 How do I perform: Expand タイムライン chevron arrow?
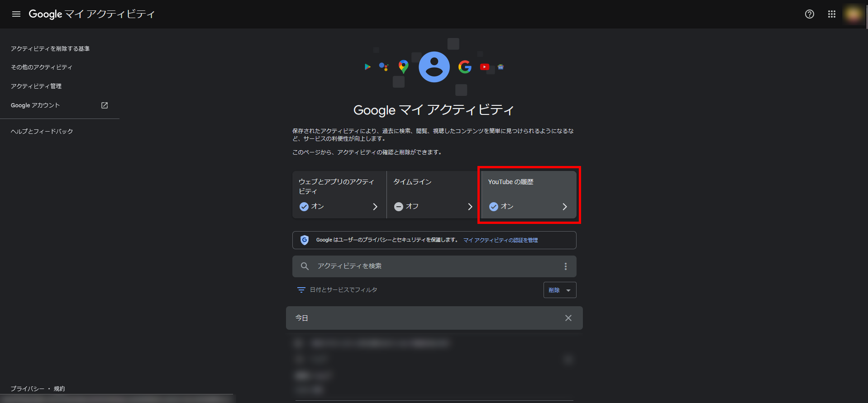click(470, 207)
